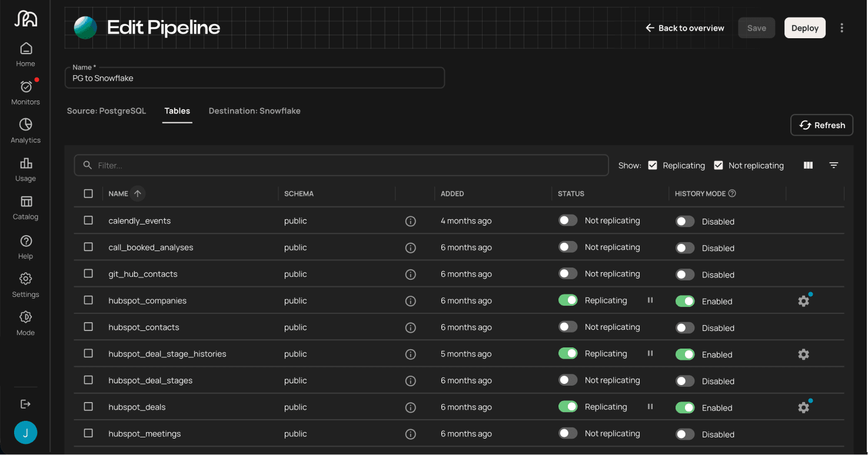Enable history mode for git_hub_contacts

[x=685, y=275]
